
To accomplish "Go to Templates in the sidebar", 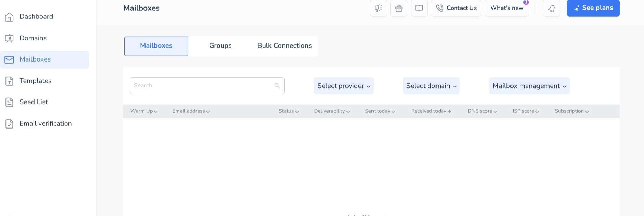I will click(x=35, y=81).
